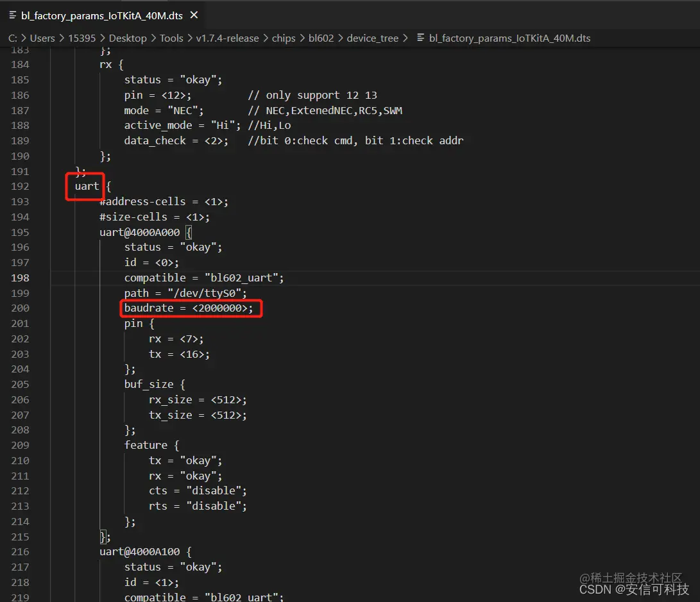Image resolution: width=700 pixels, height=602 pixels.
Task: Click line number 192 in the gutter
Action: [20, 187]
